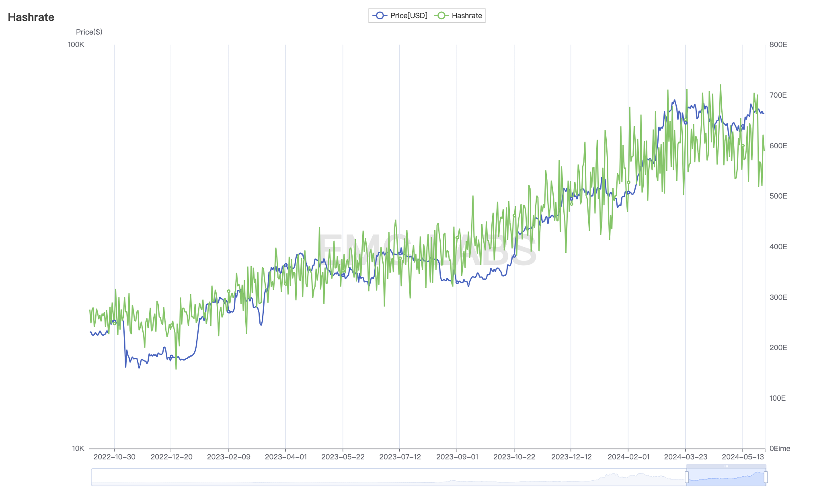
Task: Click the 500E right axis label
Action: click(778, 196)
